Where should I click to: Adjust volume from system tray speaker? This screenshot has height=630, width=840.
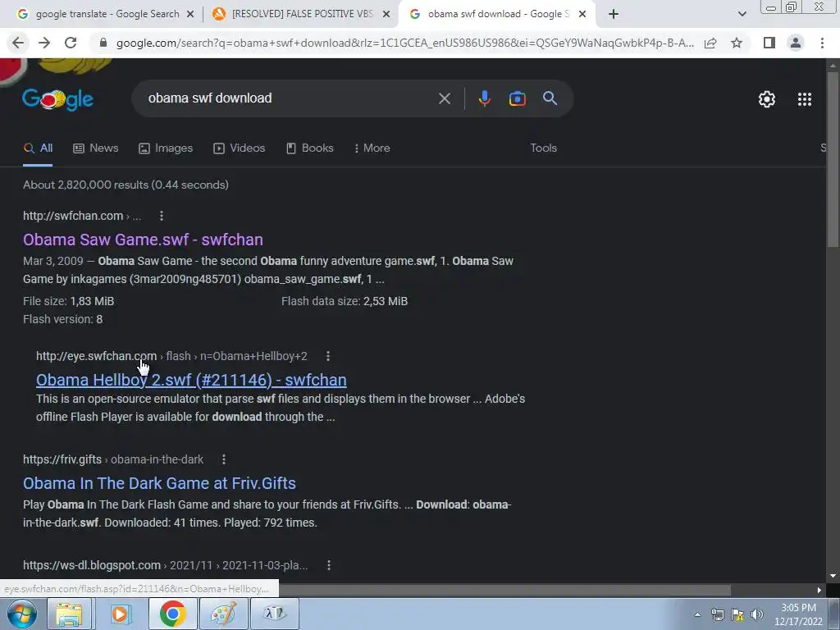[757, 615]
